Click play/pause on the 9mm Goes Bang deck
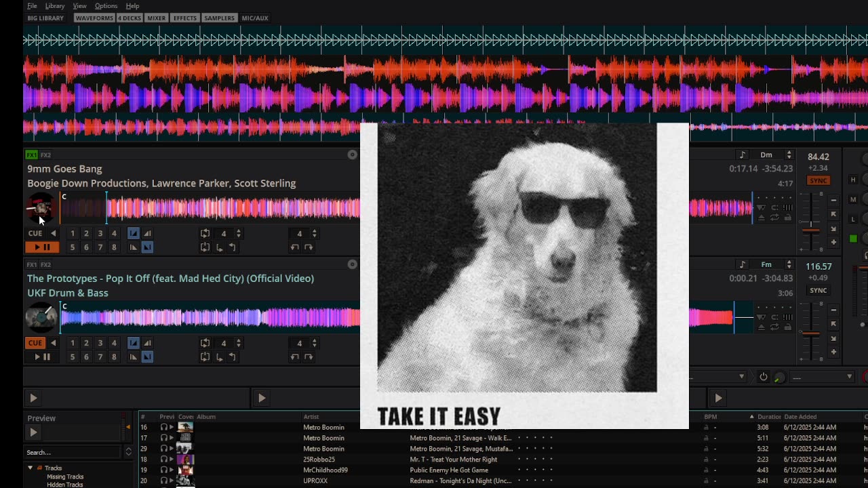Screen dimensions: 868x488 42,247
